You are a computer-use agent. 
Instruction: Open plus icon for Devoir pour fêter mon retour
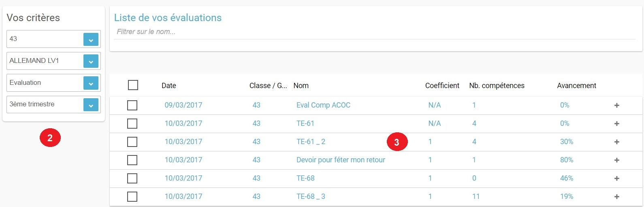tap(616, 160)
